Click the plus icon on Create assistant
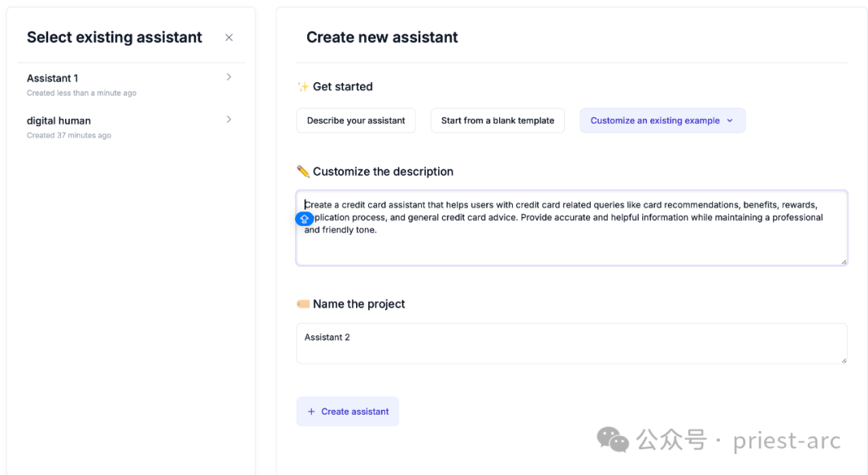The width and height of the screenshot is (868, 475). pos(311,412)
